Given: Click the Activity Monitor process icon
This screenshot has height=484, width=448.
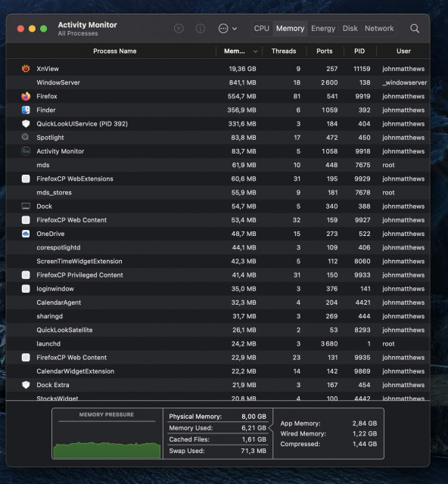Looking at the screenshot, I should [x=26, y=151].
